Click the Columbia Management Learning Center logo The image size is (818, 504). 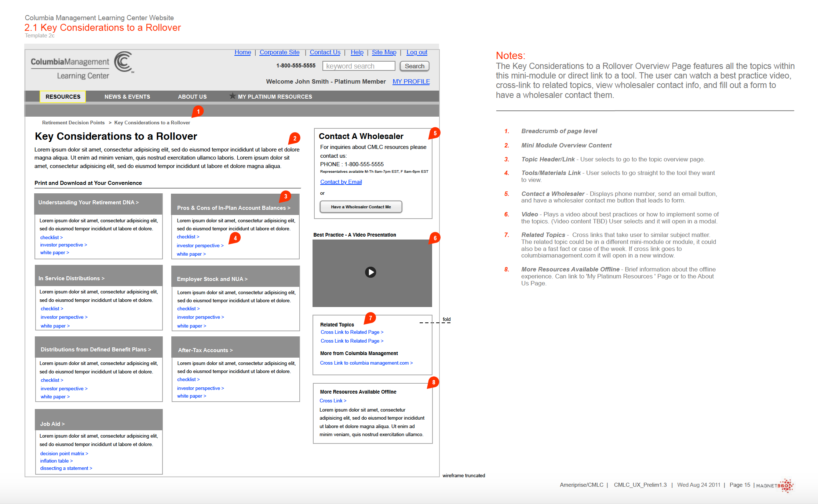[82, 66]
